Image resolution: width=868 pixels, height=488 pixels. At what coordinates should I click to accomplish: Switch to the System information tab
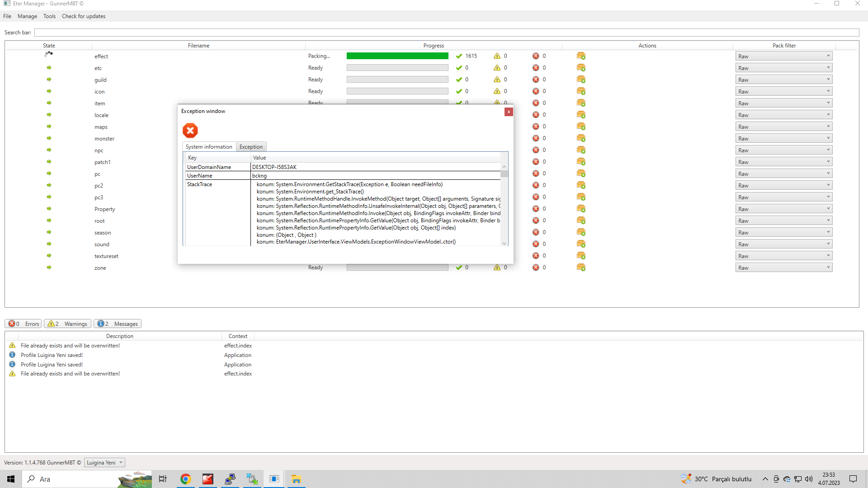pos(209,147)
